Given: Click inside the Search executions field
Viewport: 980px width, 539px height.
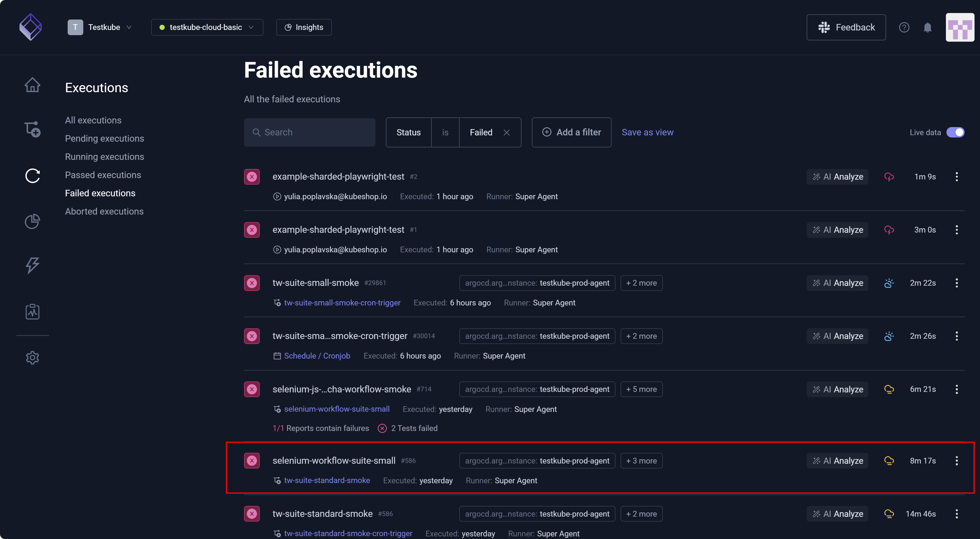Looking at the screenshot, I should click(x=310, y=132).
